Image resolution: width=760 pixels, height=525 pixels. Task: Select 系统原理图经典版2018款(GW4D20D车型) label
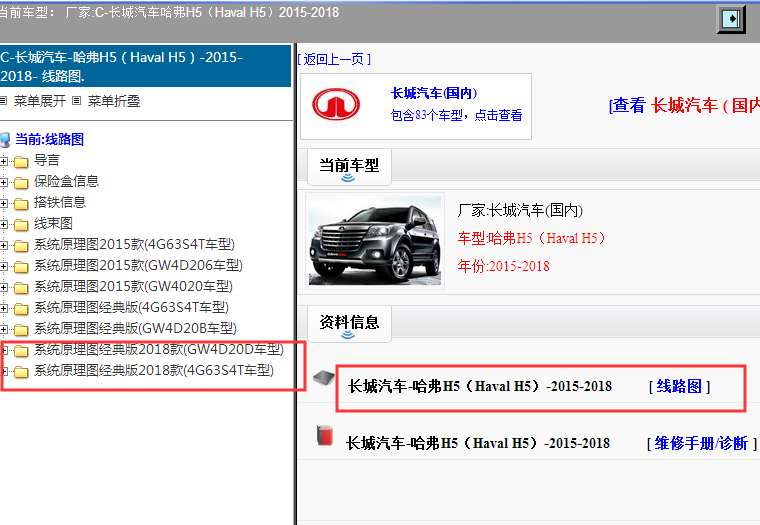pyautogui.click(x=159, y=350)
